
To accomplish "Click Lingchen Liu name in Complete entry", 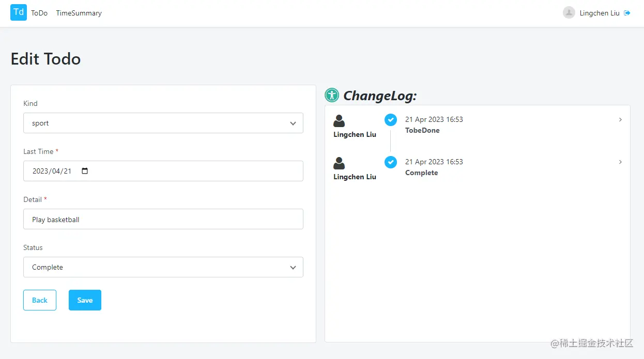I will pyautogui.click(x=355, y=177).
